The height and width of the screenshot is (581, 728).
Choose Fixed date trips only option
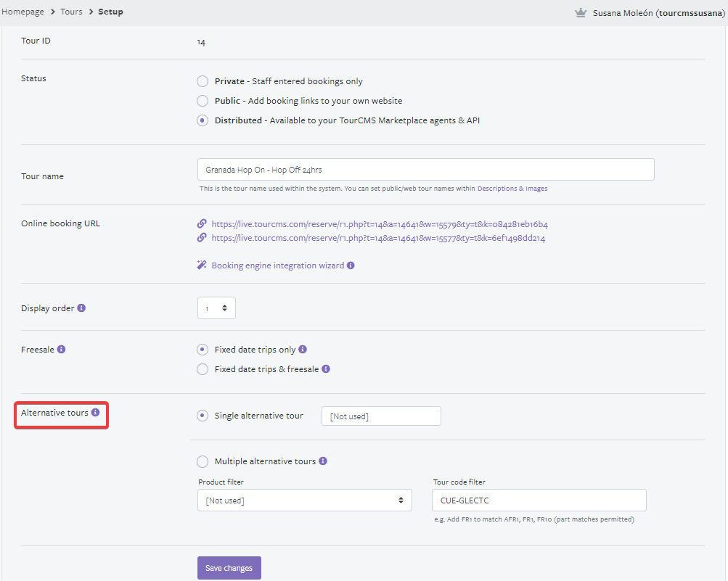click(203, 350)
